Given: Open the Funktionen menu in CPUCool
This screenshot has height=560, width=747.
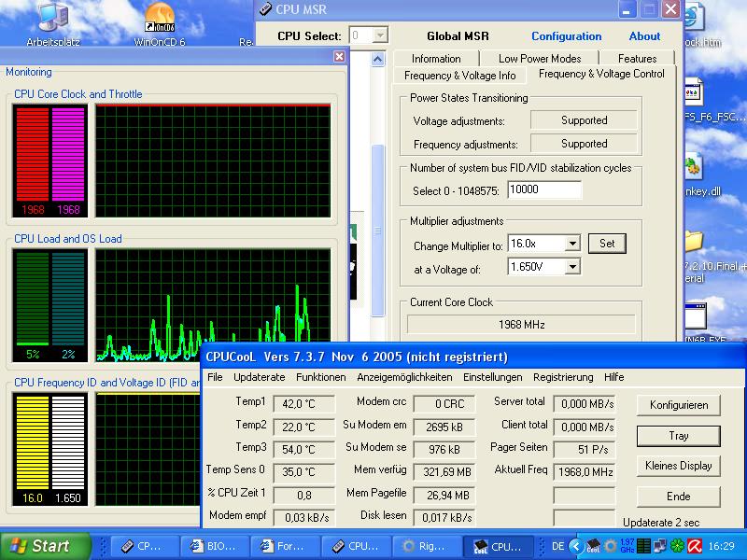Looking at the screenshot, I should (x=320, y=377).
